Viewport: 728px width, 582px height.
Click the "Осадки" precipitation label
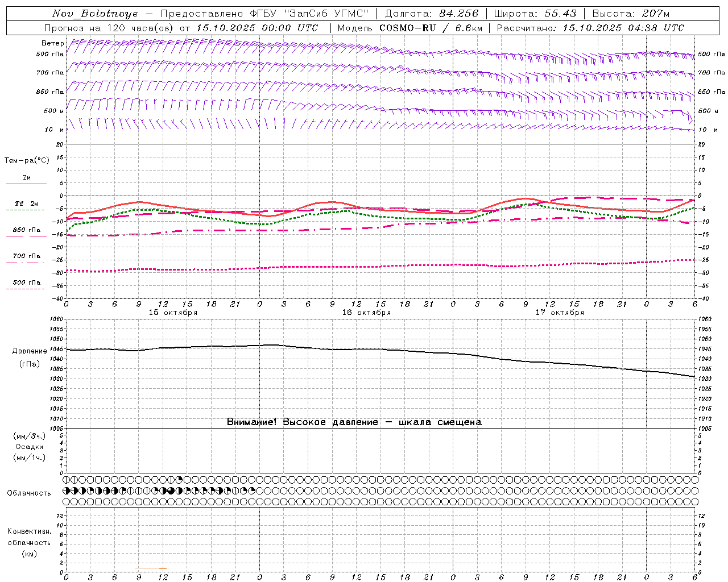(x=30, y=447)
